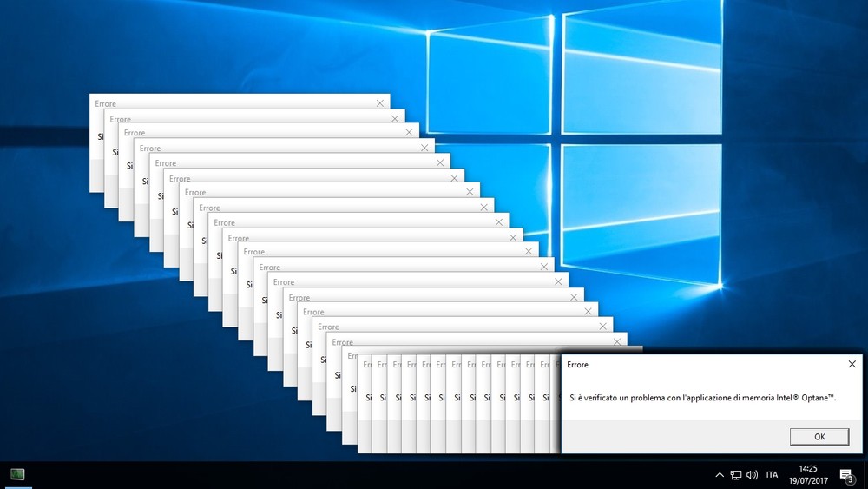Click the Show Desktop strip at taskbar's right end

point(865,475)
